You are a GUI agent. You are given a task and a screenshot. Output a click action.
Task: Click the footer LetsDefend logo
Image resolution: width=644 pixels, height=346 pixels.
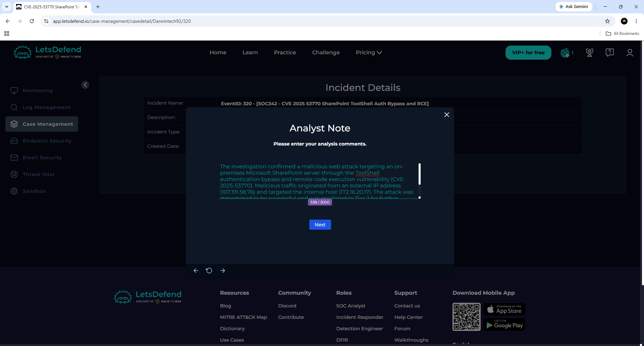(x=148, y=297)
